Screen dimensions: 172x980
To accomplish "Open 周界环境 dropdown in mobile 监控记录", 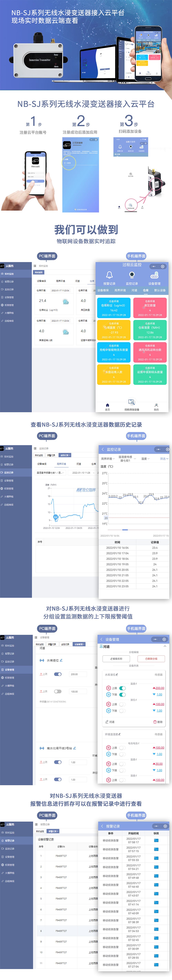I will 107,459.
